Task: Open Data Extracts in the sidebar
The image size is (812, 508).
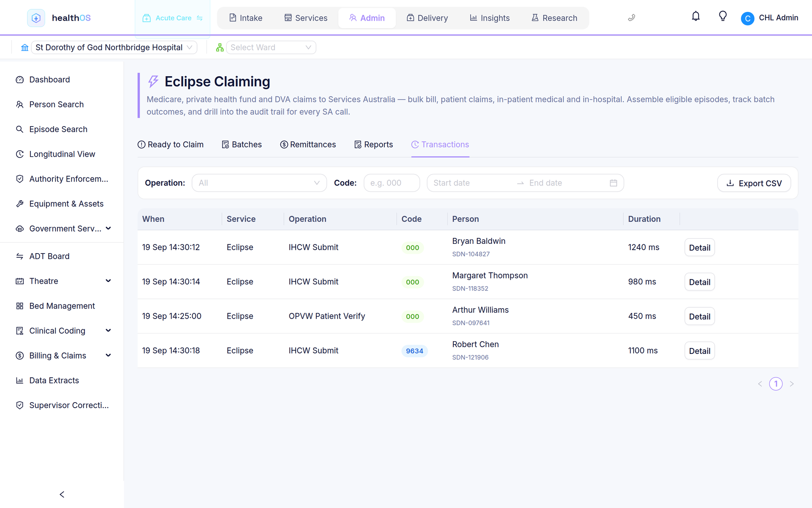Action: [x=62, y=380]
